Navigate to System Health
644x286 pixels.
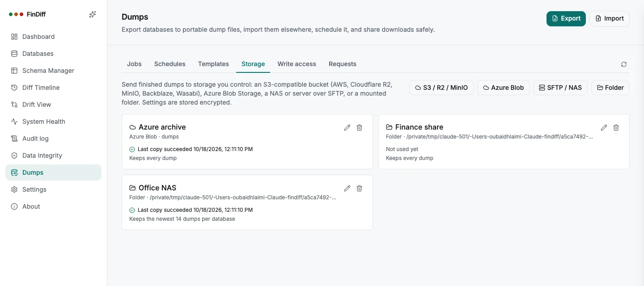point(53,122)
